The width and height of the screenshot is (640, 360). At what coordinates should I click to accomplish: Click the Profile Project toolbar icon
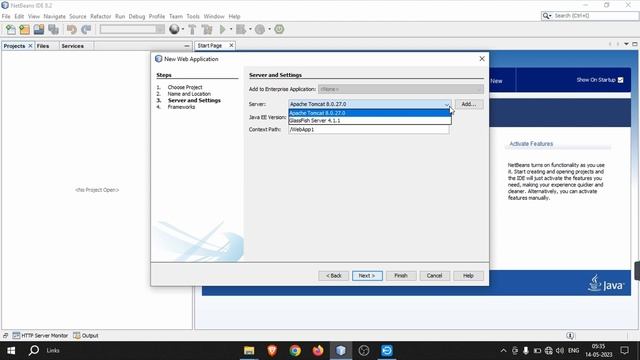coord(260,29)
